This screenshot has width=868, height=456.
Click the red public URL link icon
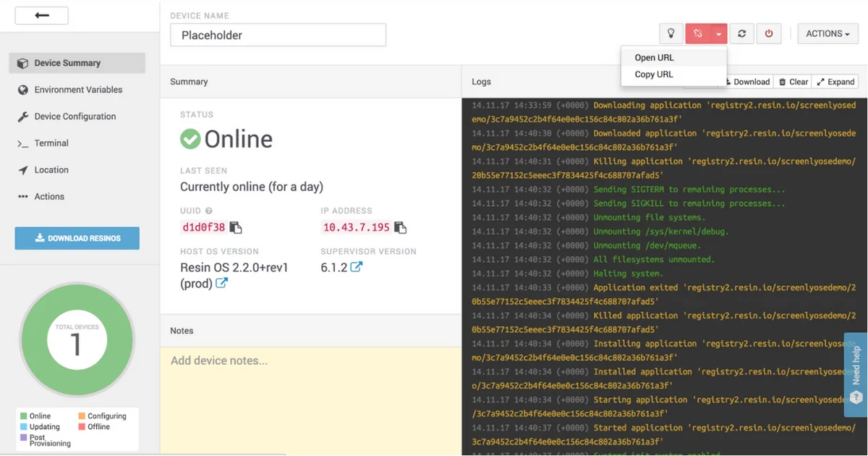tap(697, 34)
